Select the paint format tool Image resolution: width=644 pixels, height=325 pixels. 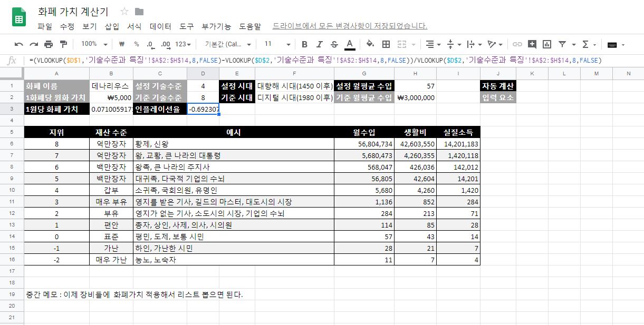pos(63,44)
